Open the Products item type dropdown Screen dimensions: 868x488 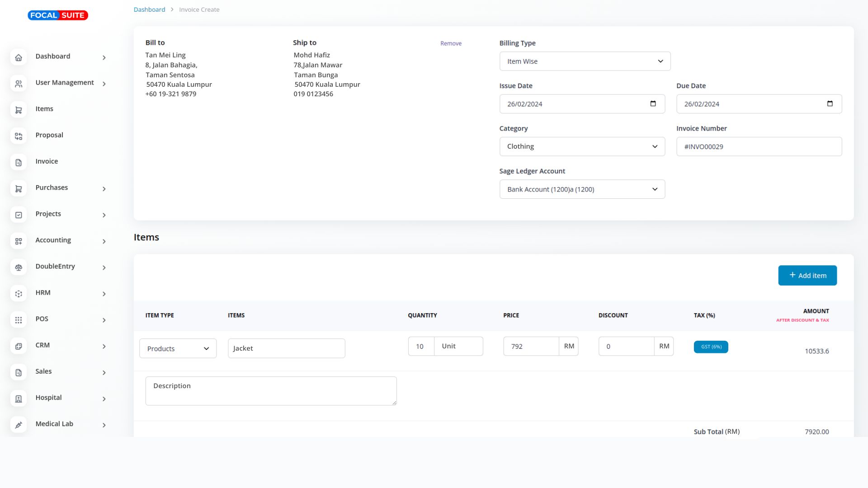coord(178,348)
